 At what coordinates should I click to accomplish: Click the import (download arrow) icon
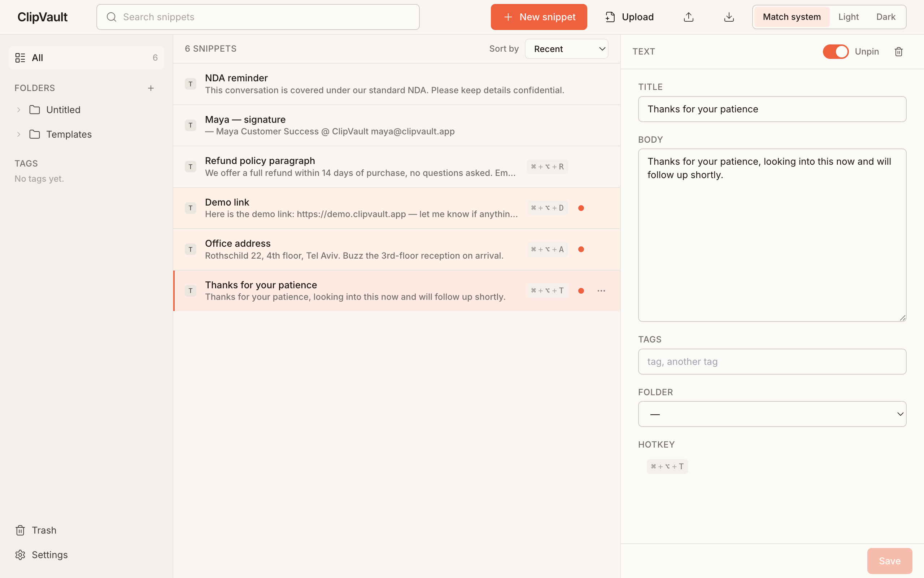click(x=729, y=17)
